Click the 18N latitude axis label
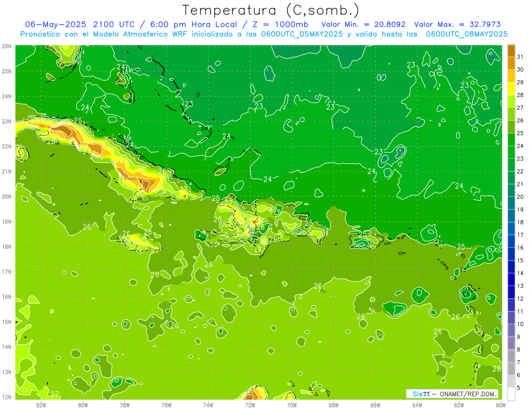This screenshot has height=411, width=532. coord(7,247)
